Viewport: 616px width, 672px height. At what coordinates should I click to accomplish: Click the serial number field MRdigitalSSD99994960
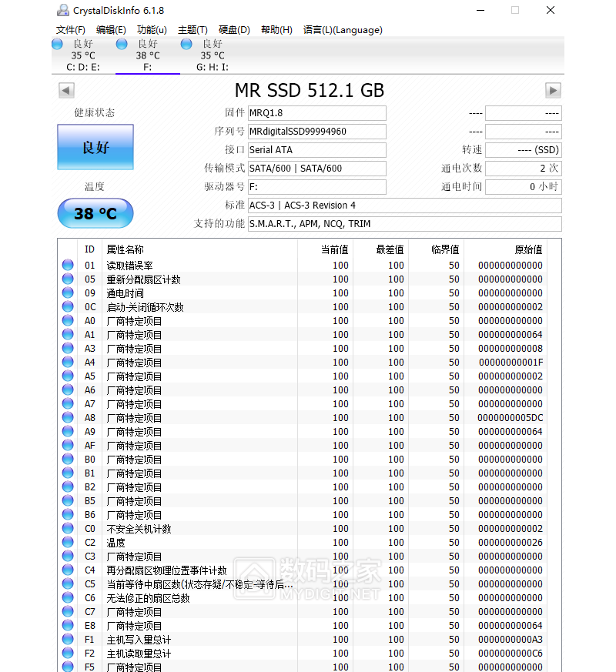click(x=317, y=132)
